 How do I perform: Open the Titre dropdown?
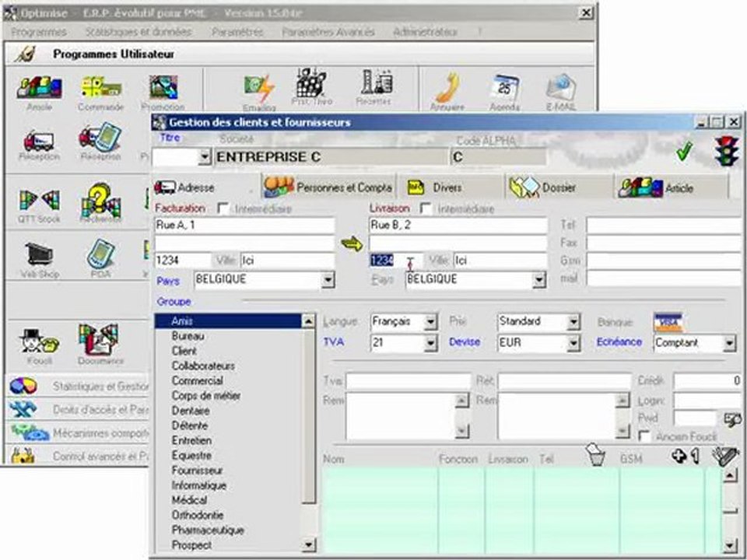pyautogui.click(x=205, y=156)
